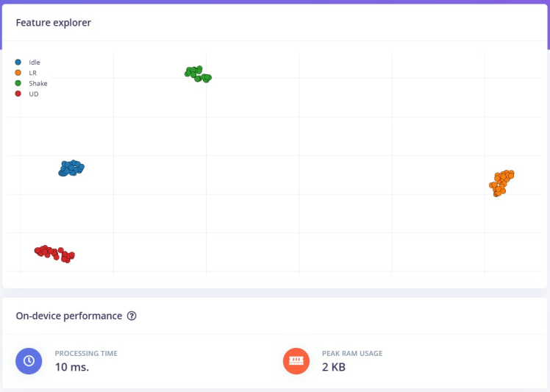Select a point in the green Shake cluster
This screenshot has width=550, height=392.
[x=193, y=73]
